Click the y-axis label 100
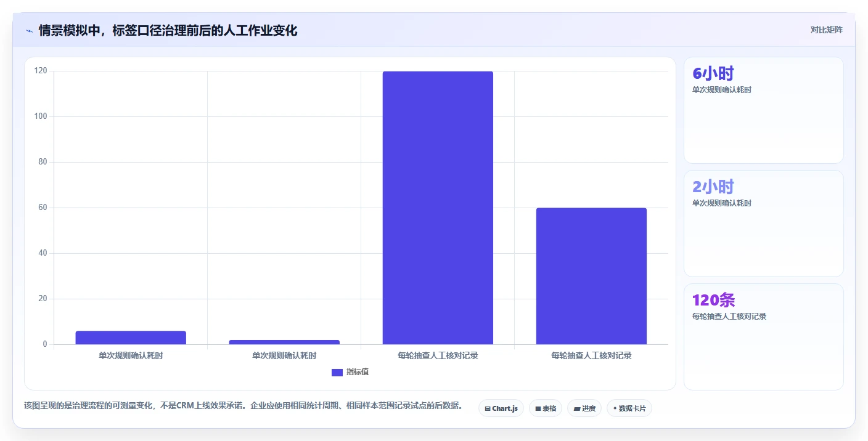The width and height of the screenshot is (868, 441). coord(41,116)
